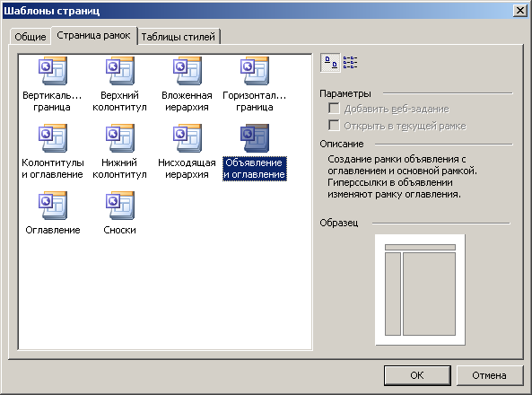Switch to large icons view
This screenshot has height=395, width=532.
[x=330, y=63]
